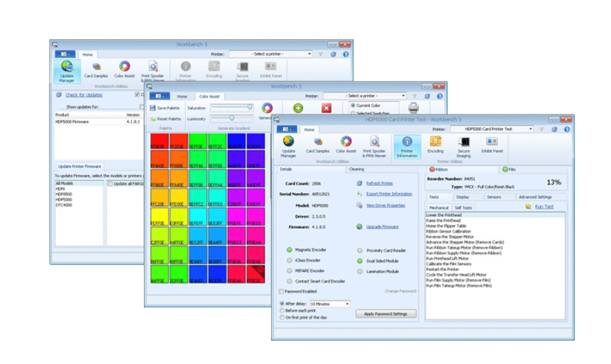Image resolution: width=611 pixels, height=364 pixels.
Task: Click help icon in the Update Manager window
Action: click(x=346, y=55)
